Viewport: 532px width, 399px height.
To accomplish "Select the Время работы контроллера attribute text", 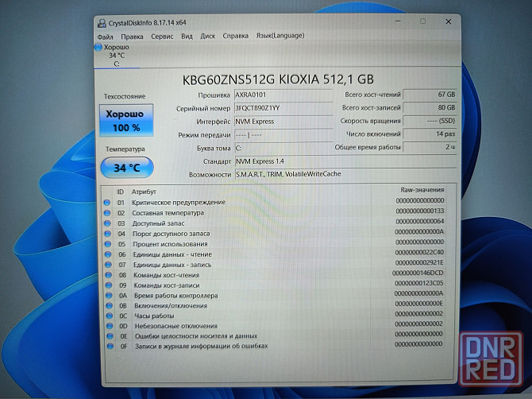I will click(176, 296).
